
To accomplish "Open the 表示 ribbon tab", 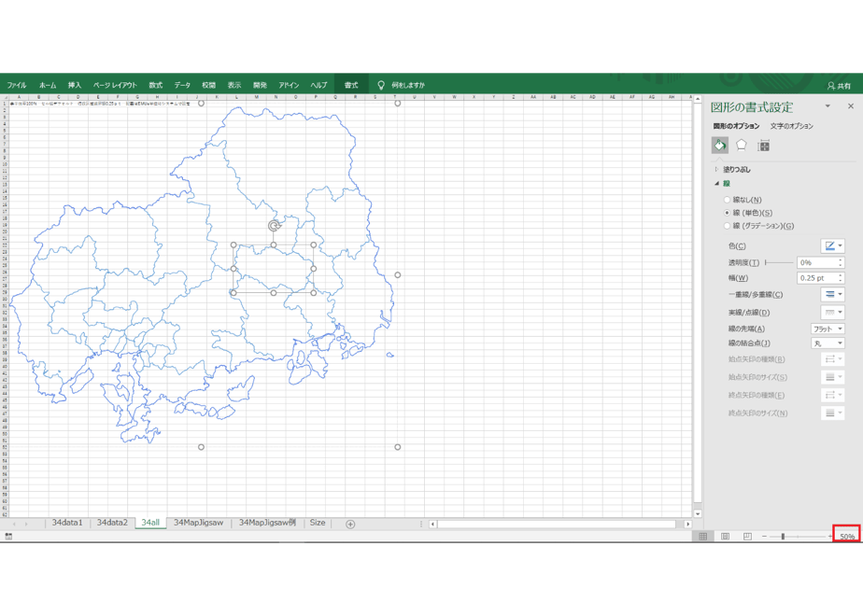I will (234, 85).
